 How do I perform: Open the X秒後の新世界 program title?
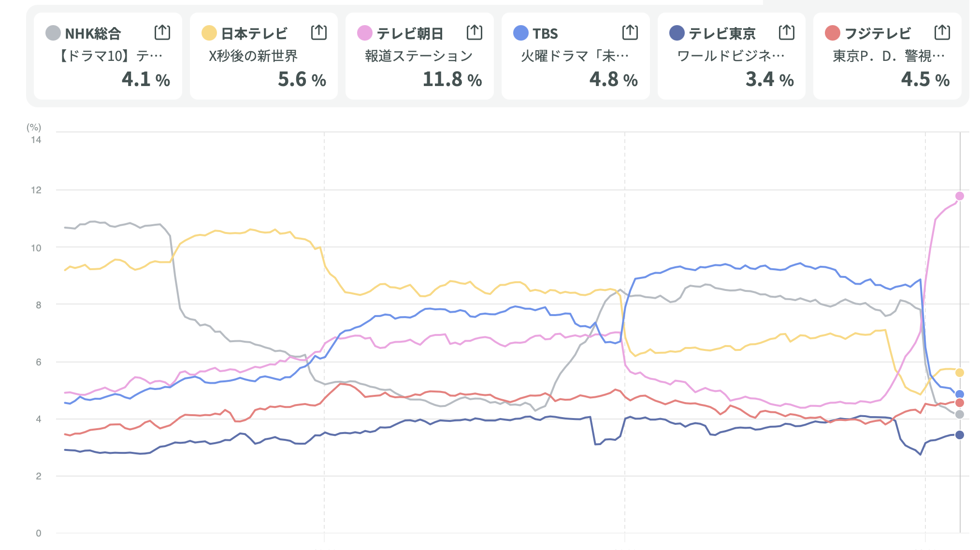point(253,56)
